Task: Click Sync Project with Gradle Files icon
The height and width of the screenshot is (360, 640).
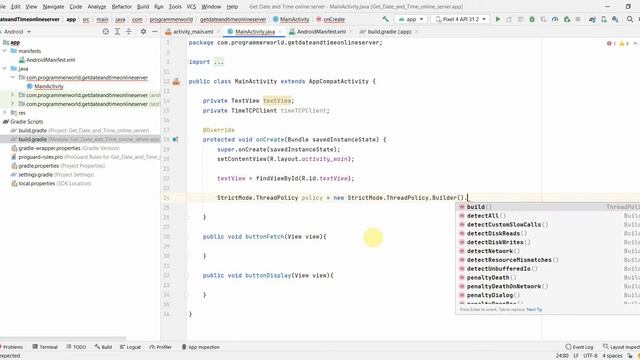Action: pos(592,19)
